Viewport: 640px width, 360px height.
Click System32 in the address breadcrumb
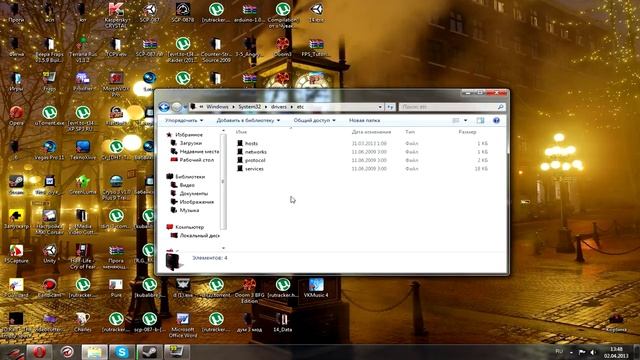click(249, 107)
